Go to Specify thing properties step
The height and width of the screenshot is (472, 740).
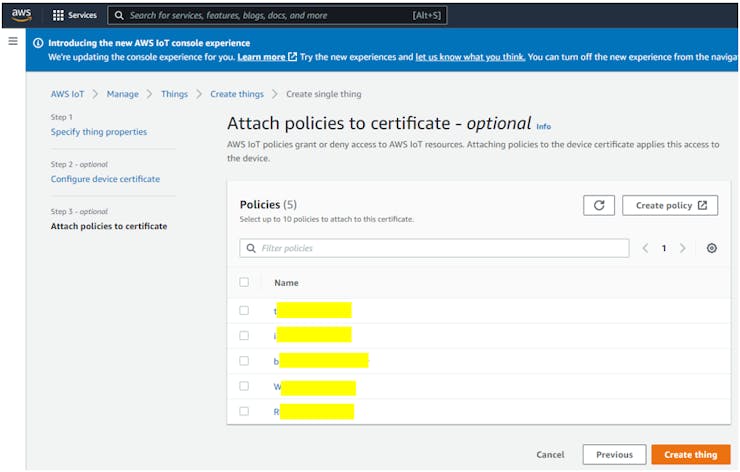99,132
